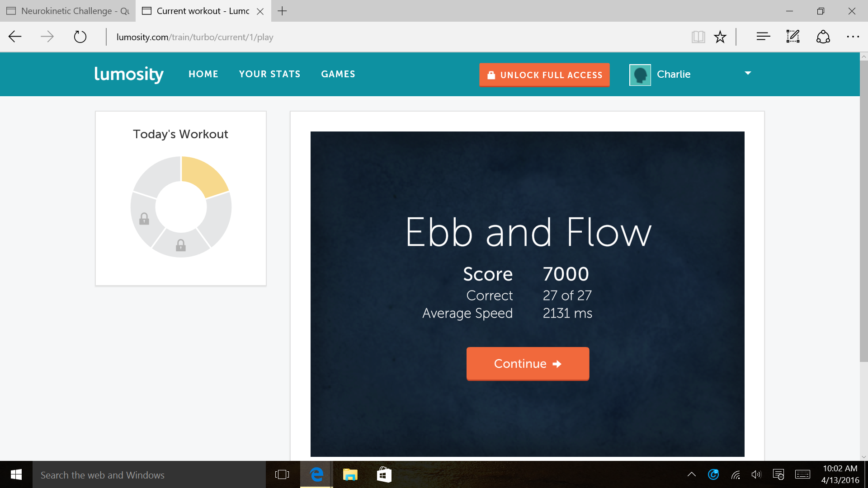Click Search the web and Windows box

pos(149,475)
